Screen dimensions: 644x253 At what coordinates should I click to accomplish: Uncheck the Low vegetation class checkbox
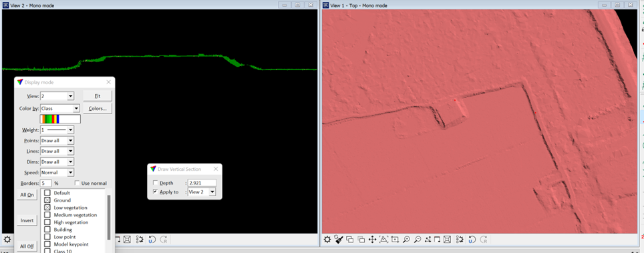click(47, 208)
